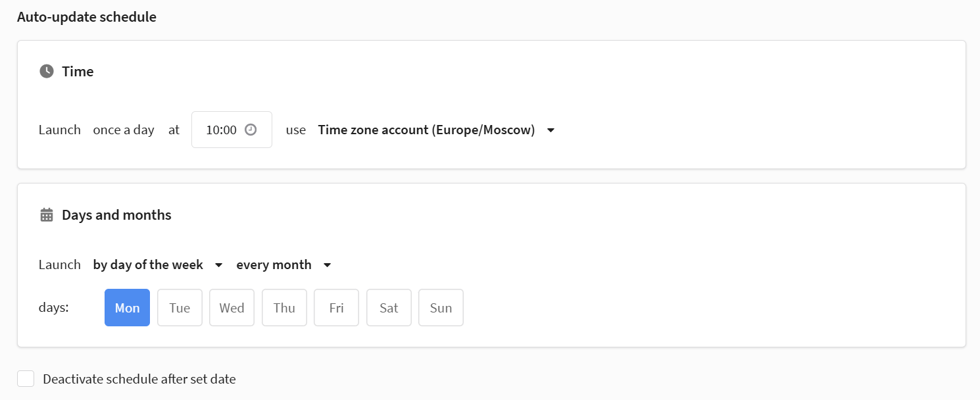Click the clock icon beside the Time heading
Viewport: 980px width, 400px height.
46,71
